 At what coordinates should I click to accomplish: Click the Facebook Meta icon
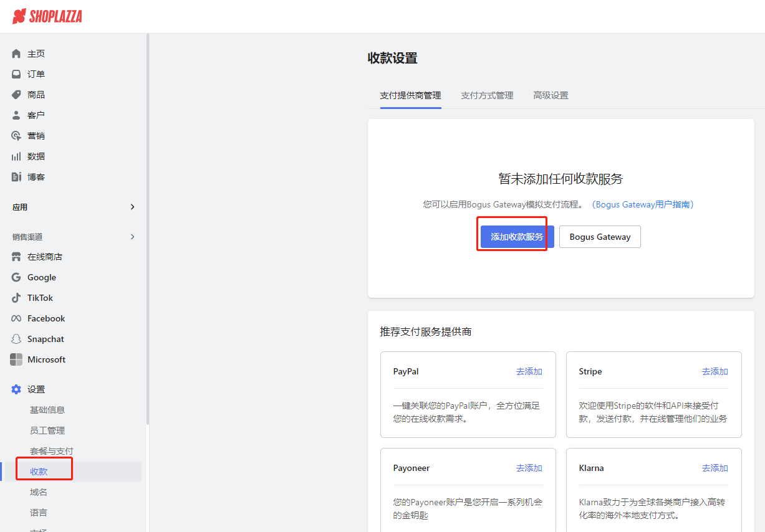pyautogui.click(x=16, y=318)
